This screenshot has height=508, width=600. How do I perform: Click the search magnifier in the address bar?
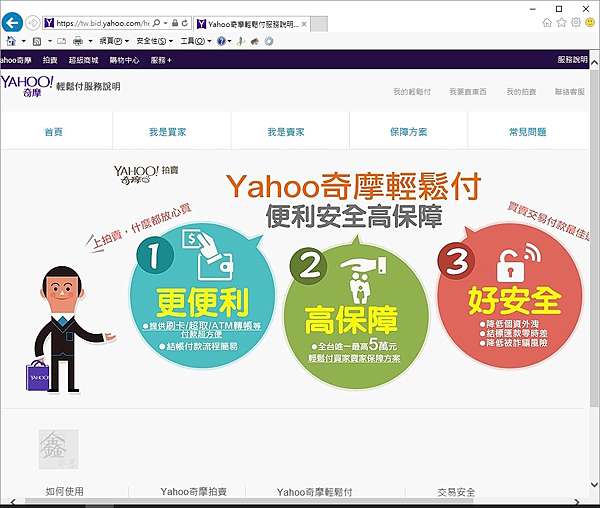[156, 23]
